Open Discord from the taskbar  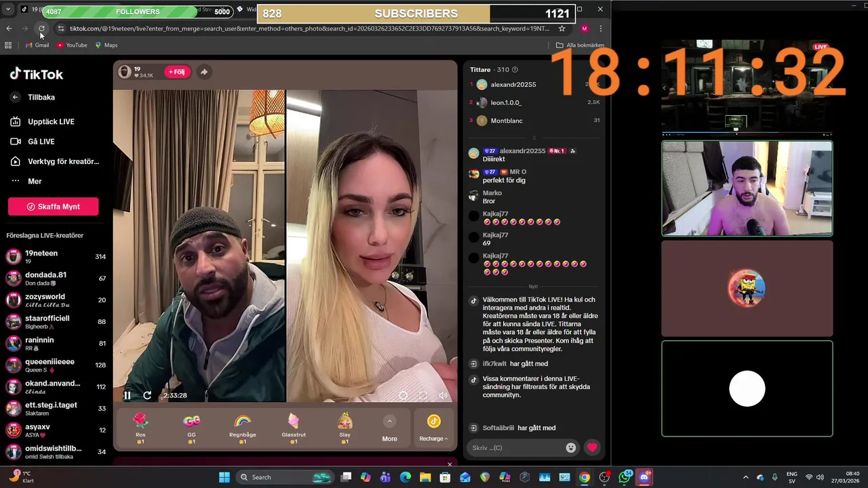coord(644,477)
